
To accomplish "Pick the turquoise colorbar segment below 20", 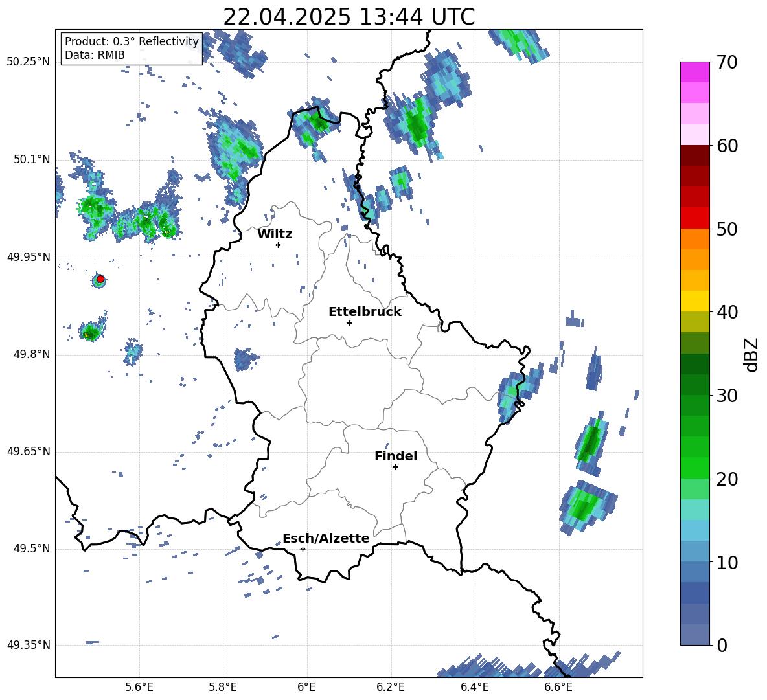I will point(694,510).
